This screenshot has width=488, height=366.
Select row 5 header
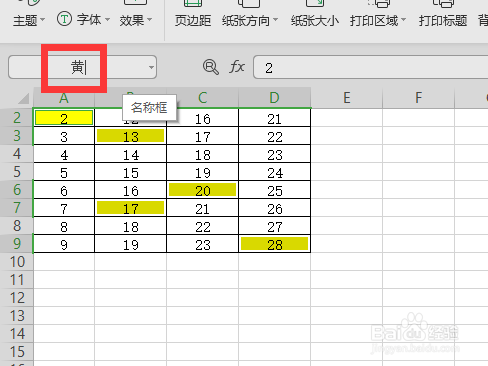pyautogui.click(x=17, y=172)
